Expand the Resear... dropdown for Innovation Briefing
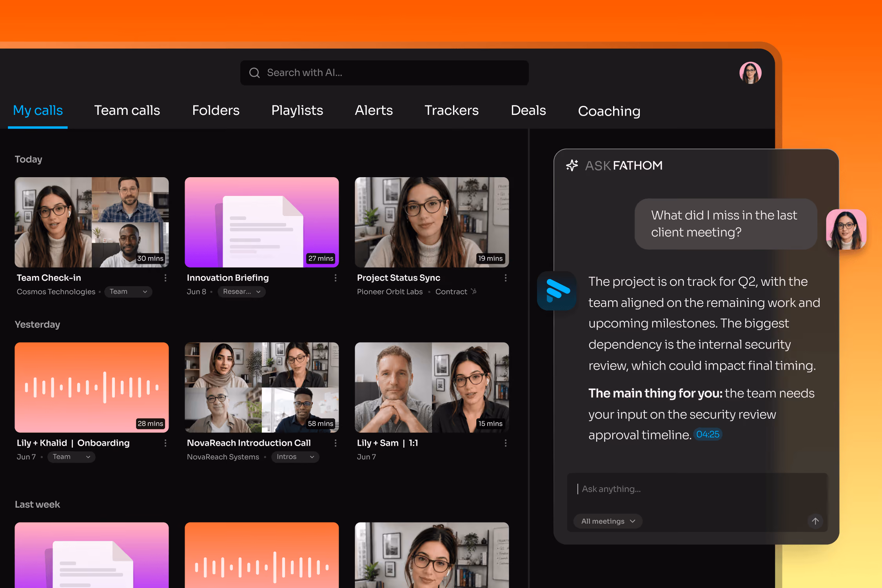The width and height of the screenshot is (882, 588). (241, 292)
